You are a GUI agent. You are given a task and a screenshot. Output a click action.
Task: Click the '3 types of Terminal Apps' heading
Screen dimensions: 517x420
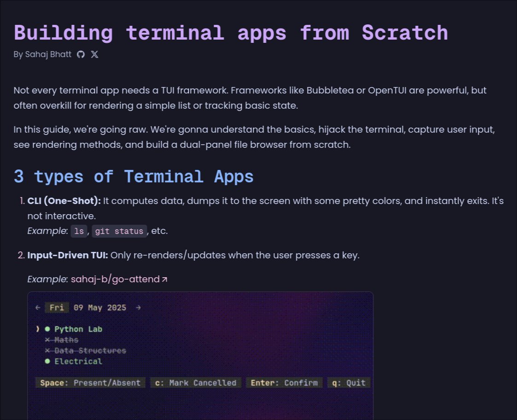tap(134, 176)
